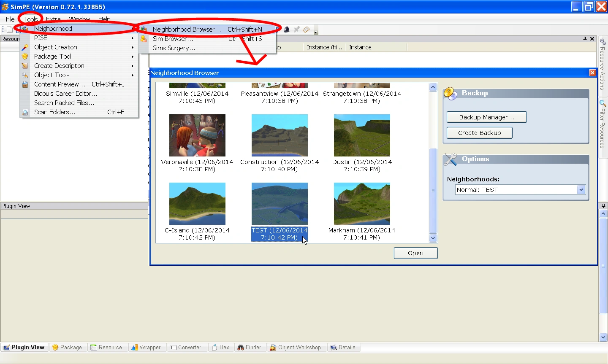
Task: Click the toolbar overflow dropdown arrow
Action: pos(315,31)
